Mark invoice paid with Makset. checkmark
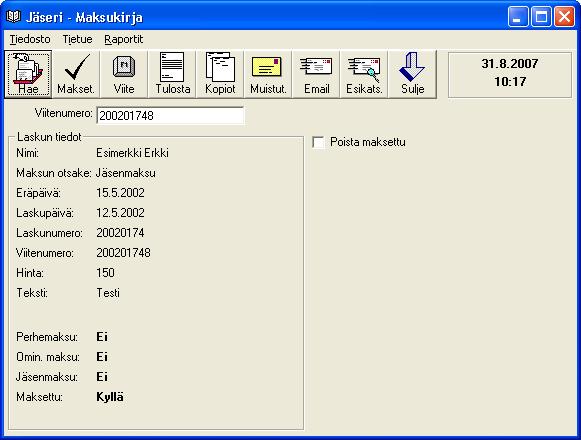 (76, 74)
